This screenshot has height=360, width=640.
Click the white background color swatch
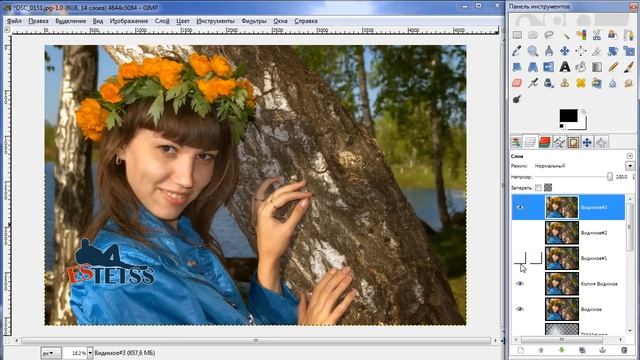tap(582, 125)
